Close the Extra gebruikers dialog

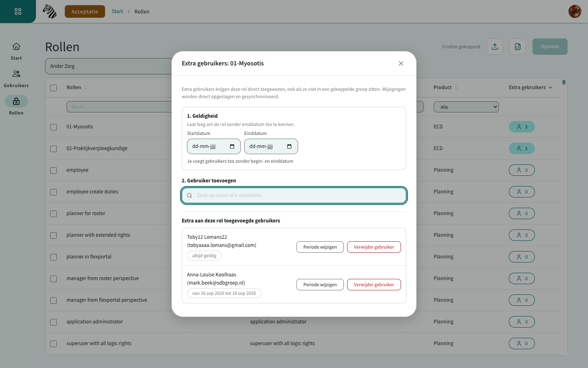pos(401,63)
